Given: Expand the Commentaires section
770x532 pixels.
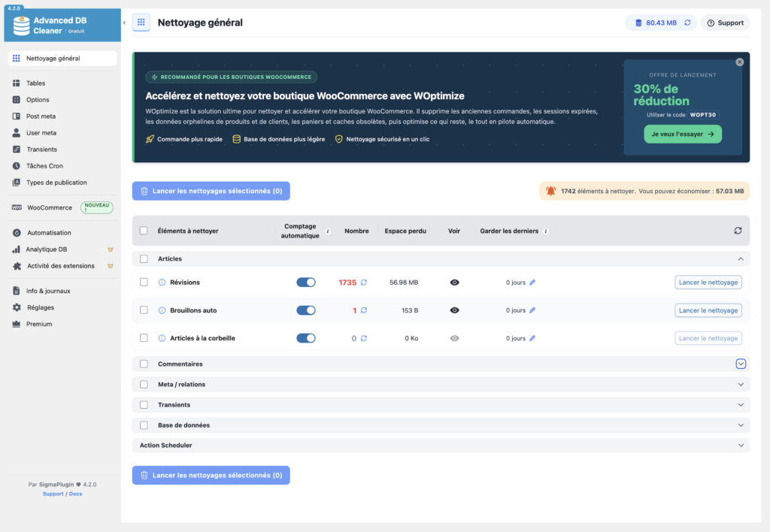Looking at the screenshot, I should coord(741,364).
